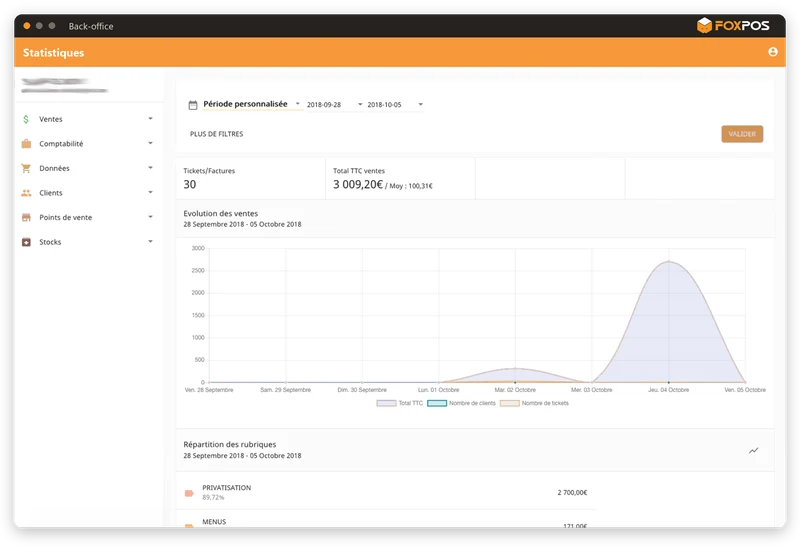Open the Ventes sidebar section
This screenshot has width=800, height=546.
[x=87, y=119]
